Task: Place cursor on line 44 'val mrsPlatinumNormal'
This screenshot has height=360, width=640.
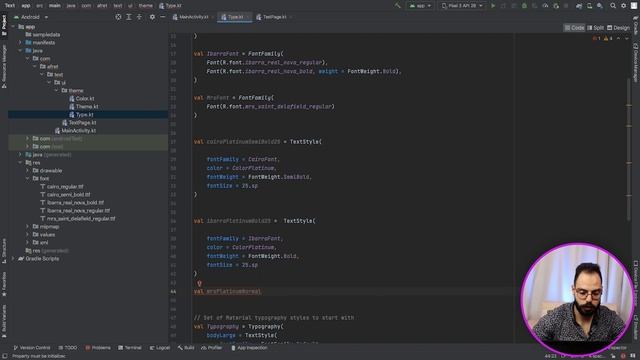Action: (227, 291)
